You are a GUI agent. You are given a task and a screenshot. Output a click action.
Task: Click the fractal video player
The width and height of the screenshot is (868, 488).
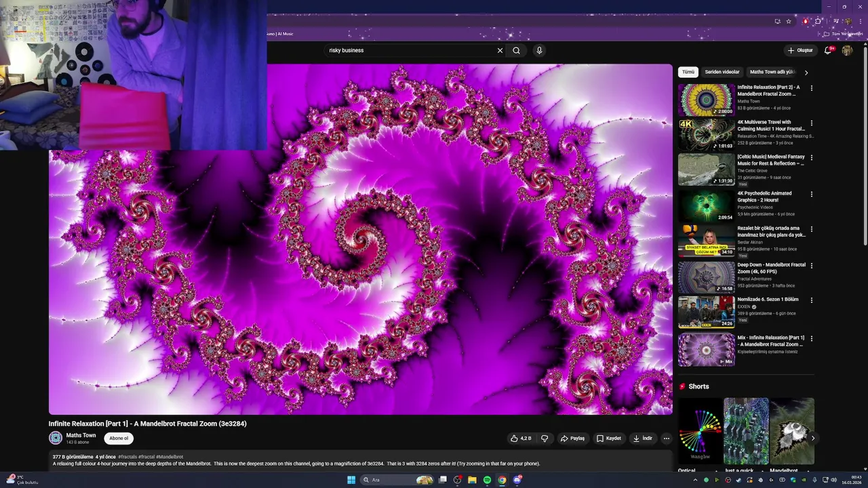tap(361, 239)
